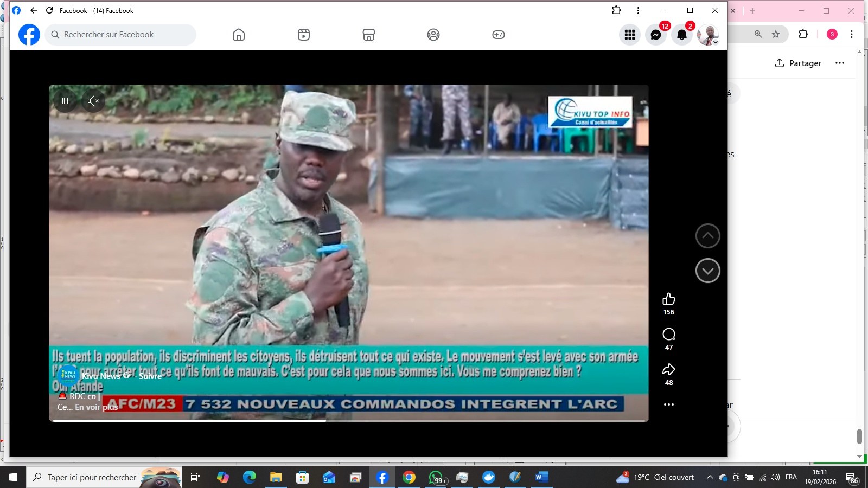Unmute the video sound
868x488 pixels.
coord(93,101)
